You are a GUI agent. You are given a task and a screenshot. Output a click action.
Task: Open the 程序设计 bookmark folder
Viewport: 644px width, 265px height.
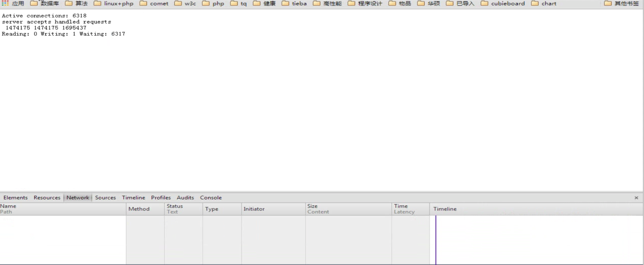tap(365, 3)
